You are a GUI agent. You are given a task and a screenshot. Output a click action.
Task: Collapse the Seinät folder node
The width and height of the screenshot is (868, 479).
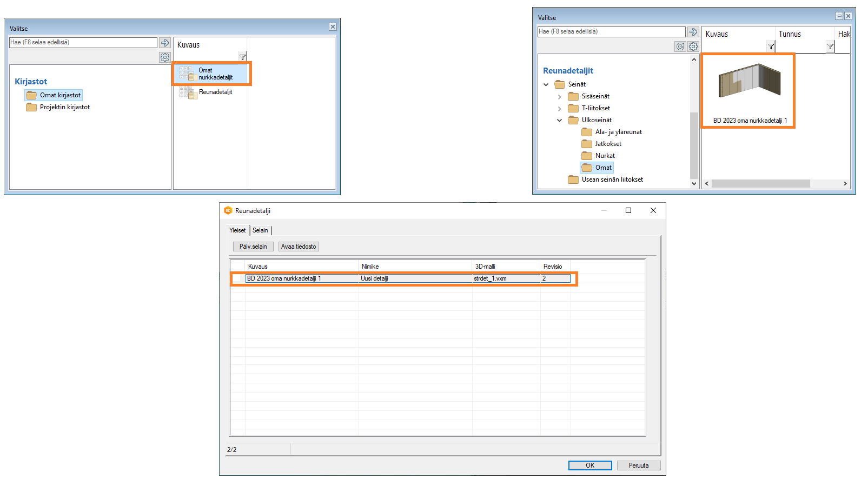click(546, 84)
